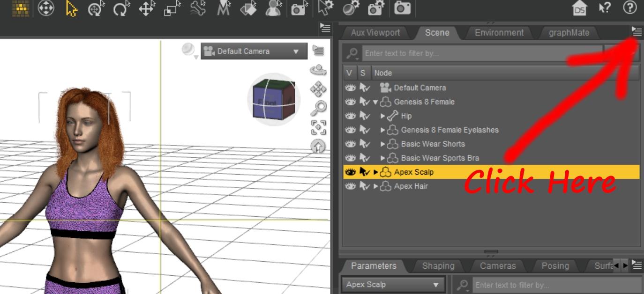Open the Parameters pane options menu icon
644x294 pixels.
[x=637, y=265]
